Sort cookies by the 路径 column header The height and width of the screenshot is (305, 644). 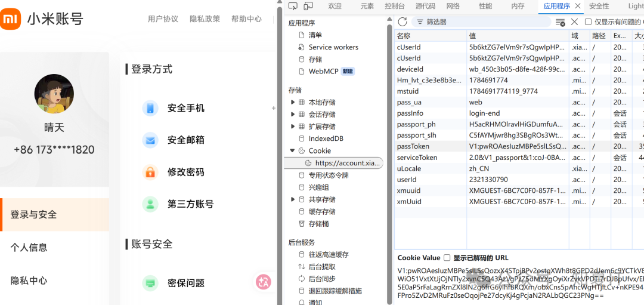600,36
